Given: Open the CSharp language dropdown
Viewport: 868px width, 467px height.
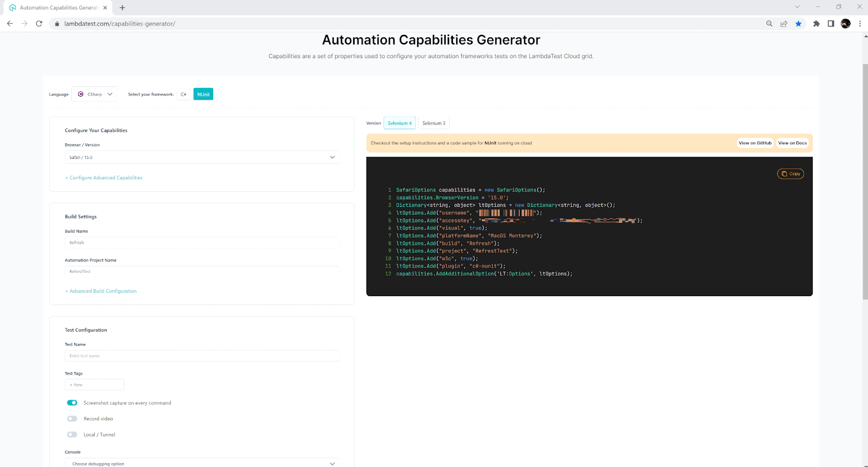Looking at the screenshot, I should 94,94.
